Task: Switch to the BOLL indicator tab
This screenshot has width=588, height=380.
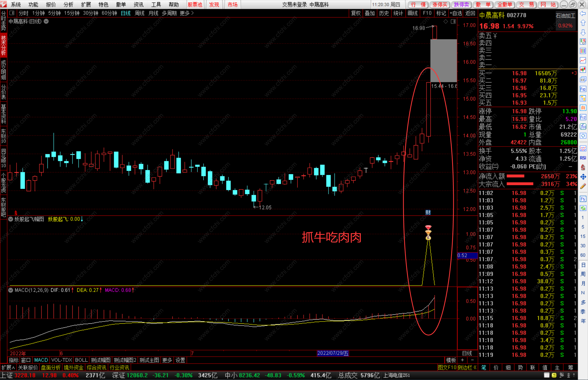Action: 81,360
